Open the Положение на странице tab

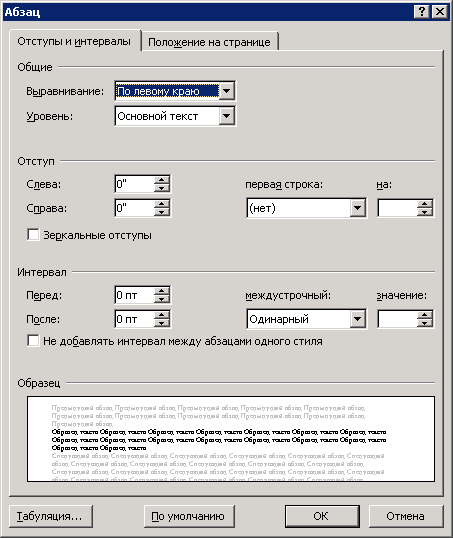(x=209, y=42)
